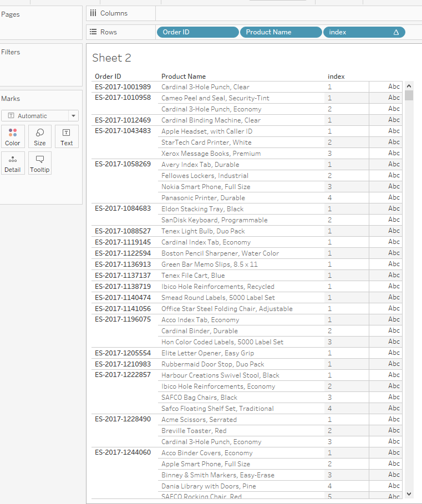The width and height of the screenshot is (422, 504).
Task: Select order ES-2017-1010958
Action: [123, 98]
